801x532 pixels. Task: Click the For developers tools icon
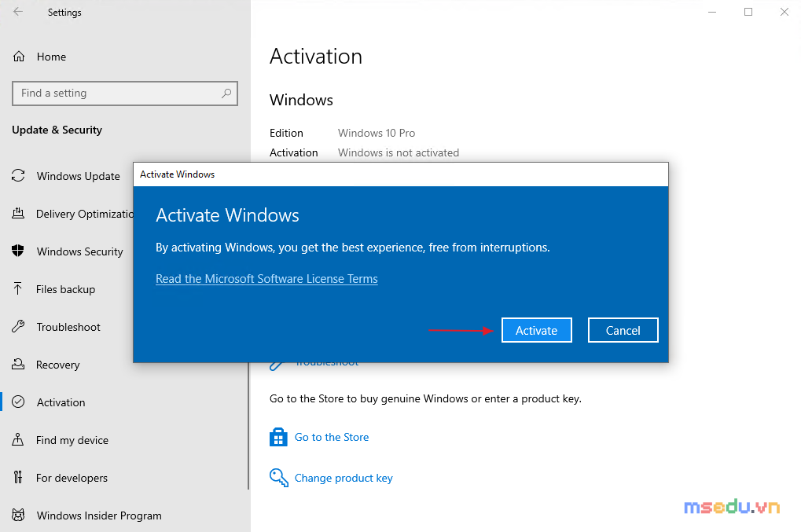(x=18, y=477)
